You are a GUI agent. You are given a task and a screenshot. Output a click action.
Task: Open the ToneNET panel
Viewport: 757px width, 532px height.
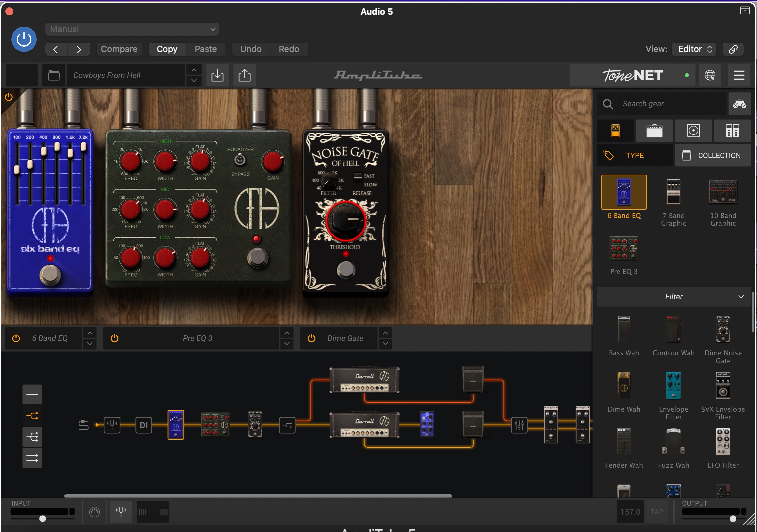point(633,75)
